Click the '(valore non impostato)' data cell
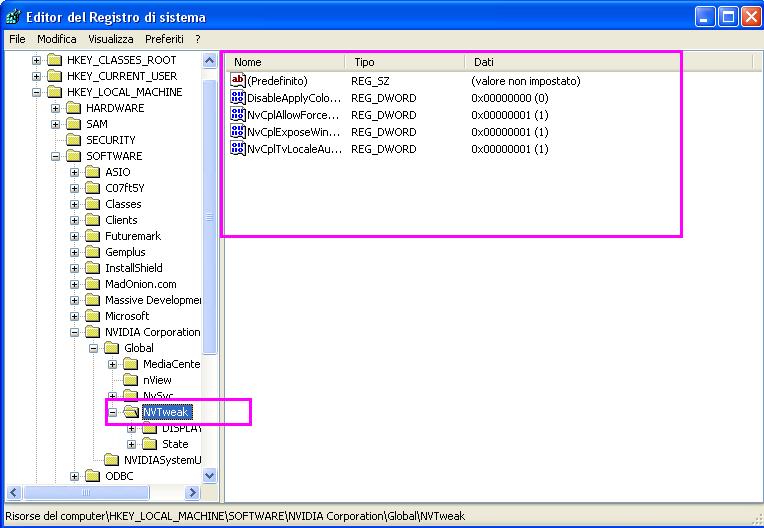The width and height of the screenshot is (764, 528). tap(526, 81)
